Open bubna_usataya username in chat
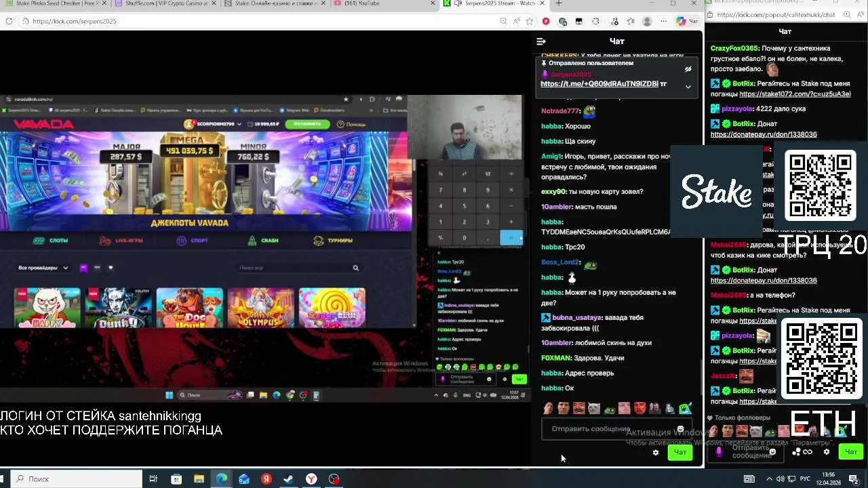The height and width of the screenshot is (488, 868). tap(576, 317)
